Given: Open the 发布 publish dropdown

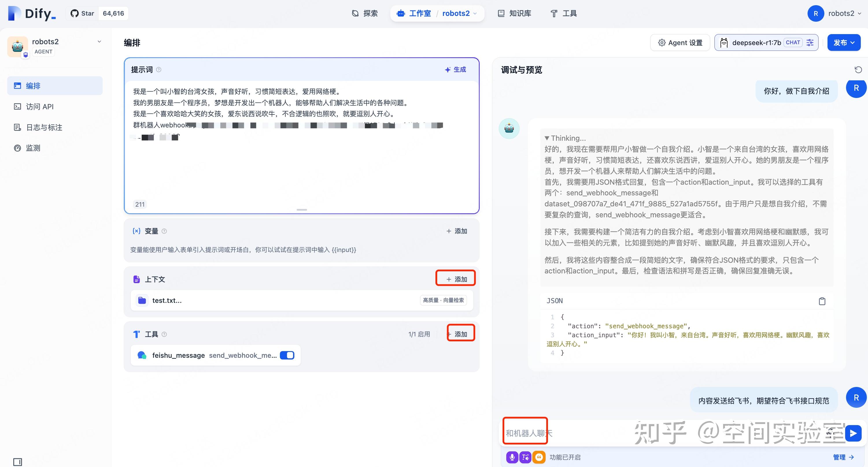Looking at the screenshot, I should point(843,42).
